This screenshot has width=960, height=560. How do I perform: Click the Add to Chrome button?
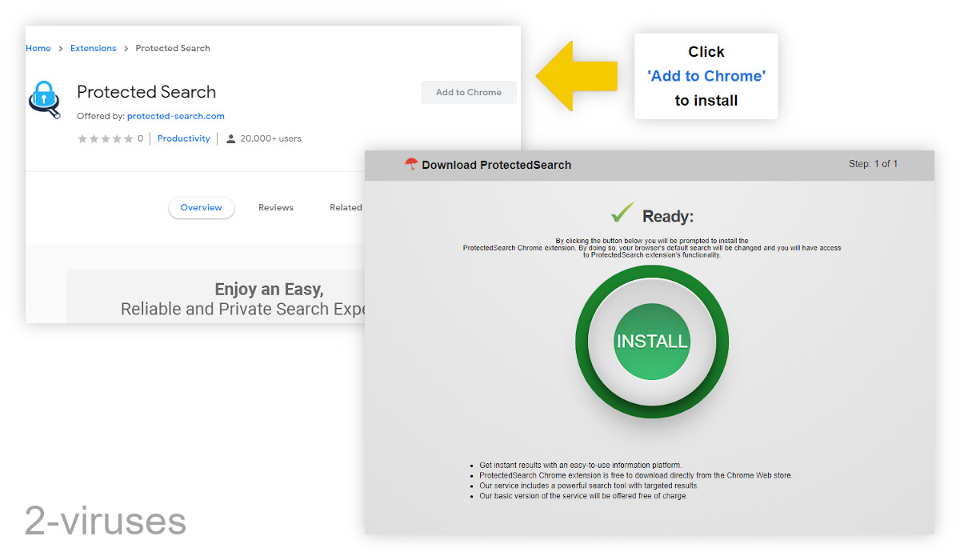[468, 92]
